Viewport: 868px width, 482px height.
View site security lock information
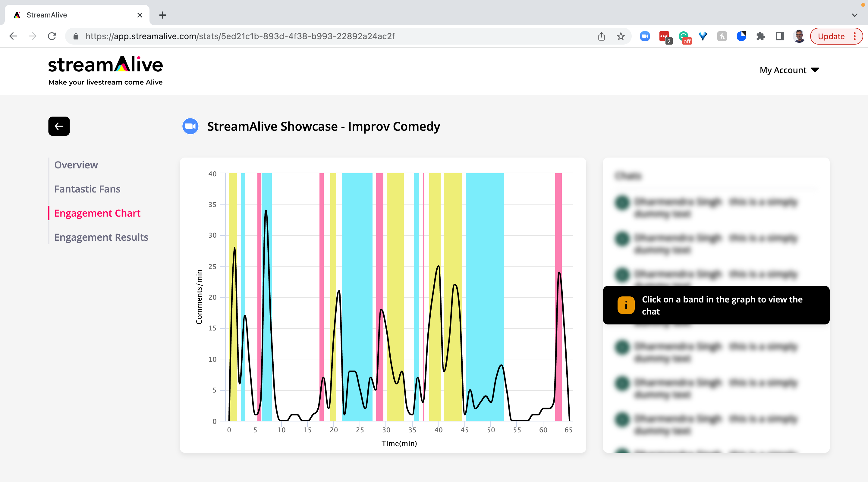76,36
